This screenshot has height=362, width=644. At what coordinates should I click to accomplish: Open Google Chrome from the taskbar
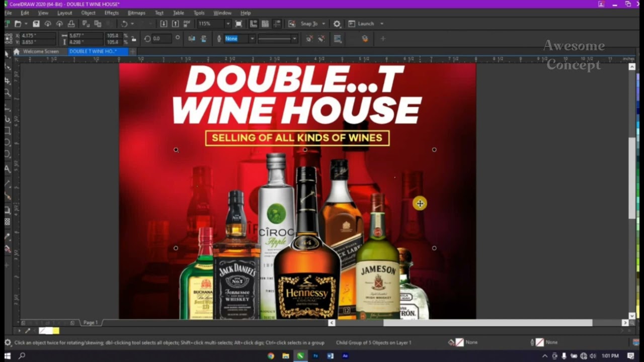[x=271, y=356]
